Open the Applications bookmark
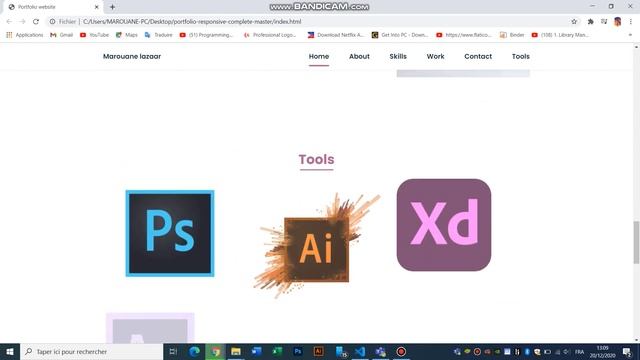The width and height of the screenshot is (640, 360). (x=24, y=35)
